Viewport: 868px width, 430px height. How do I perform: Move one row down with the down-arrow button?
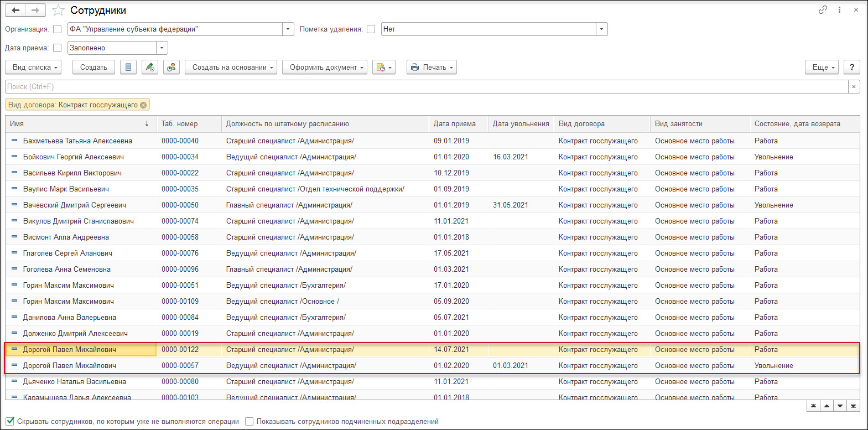[840, 406]
